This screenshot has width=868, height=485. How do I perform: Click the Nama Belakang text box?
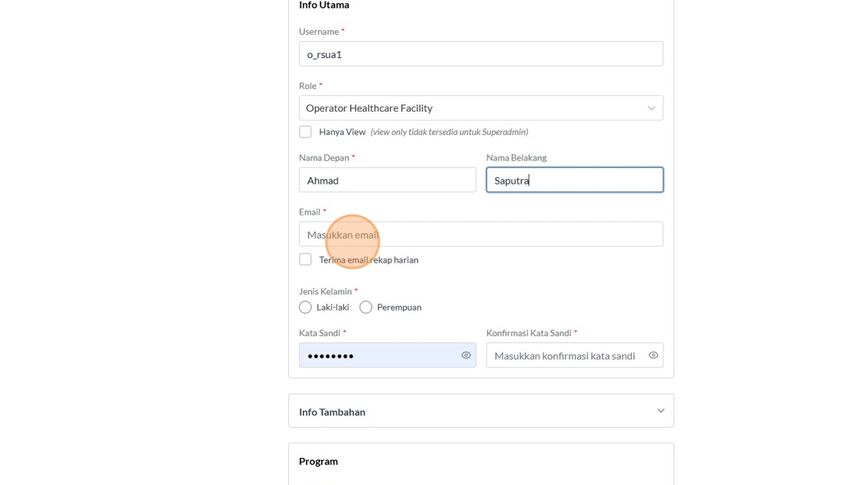click(x=574, y=181)
